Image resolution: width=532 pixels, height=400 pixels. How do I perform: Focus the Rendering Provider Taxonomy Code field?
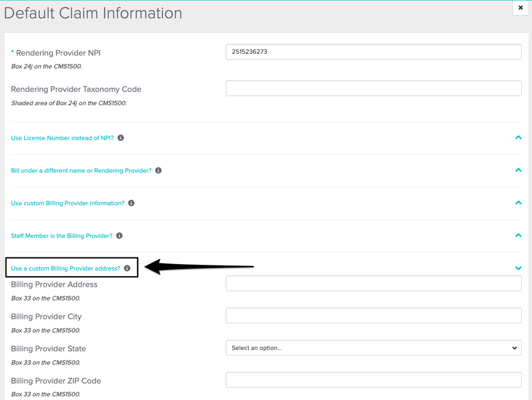pos(373,88)
